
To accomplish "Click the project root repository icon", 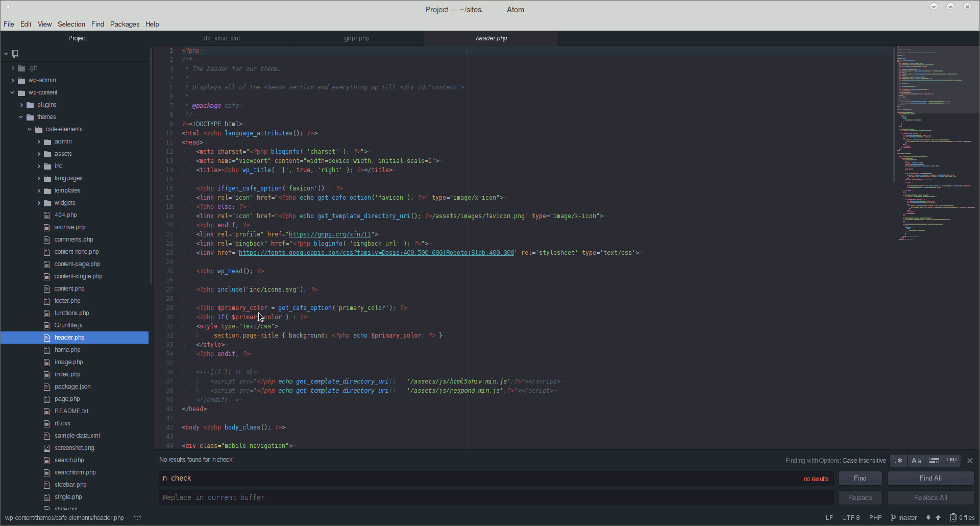I will click(15, 54).
